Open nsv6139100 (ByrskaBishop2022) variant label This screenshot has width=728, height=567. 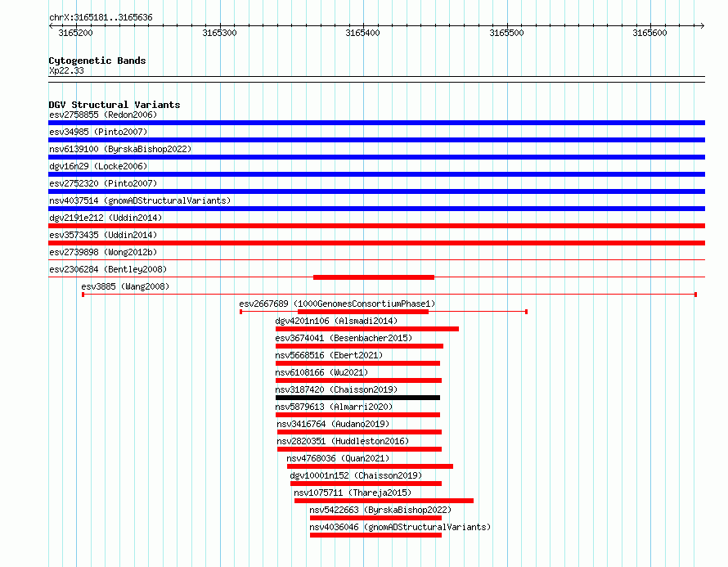(120, 149)
